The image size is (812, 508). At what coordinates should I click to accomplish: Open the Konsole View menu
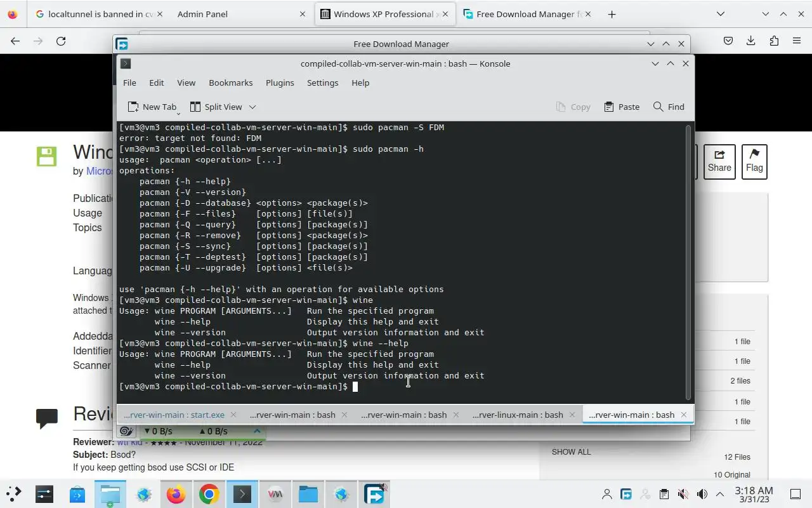[x=186, y=83]
